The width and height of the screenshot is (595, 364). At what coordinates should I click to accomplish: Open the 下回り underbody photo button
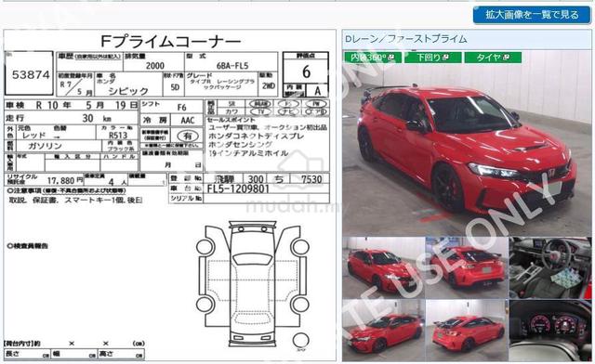pyautogui.click(x=432, y=58)
